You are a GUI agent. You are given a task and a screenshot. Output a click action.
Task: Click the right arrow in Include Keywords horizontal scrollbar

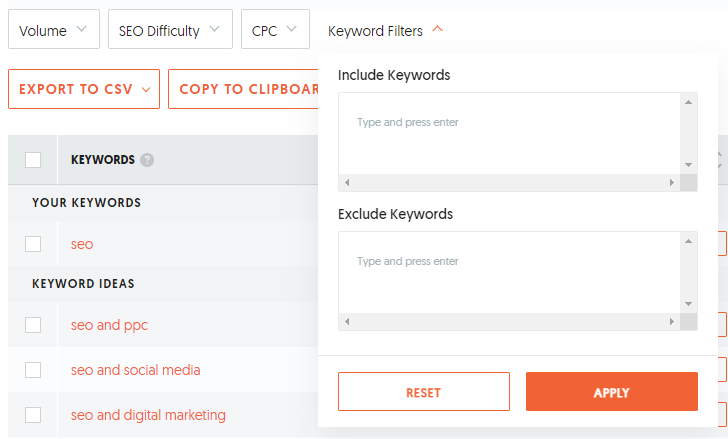pyautogui.click(x=671, y=182)
